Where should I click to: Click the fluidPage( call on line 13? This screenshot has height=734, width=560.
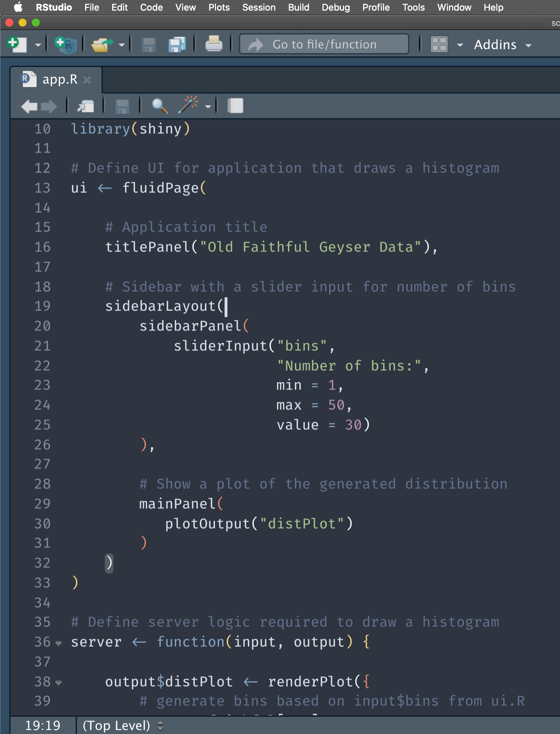click(164, 188)
